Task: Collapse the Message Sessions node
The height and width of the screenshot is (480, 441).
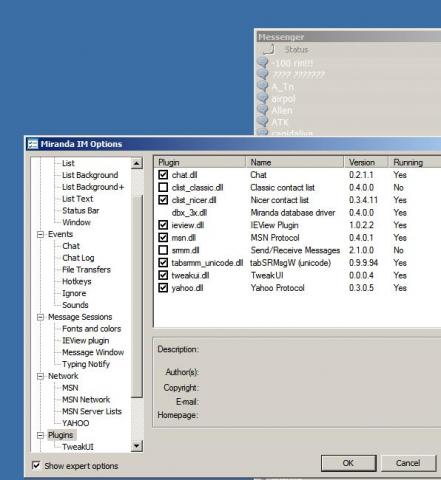Action: (x=40, y=317)
